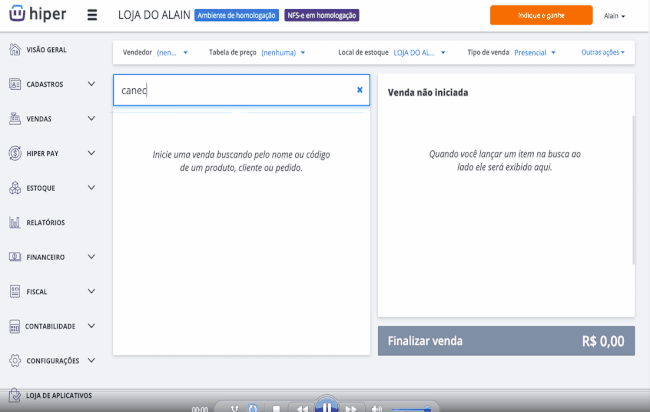Click the R$ 0,00 total amount
The height and width of the screenshot is (412, 650).
tap(603, 341)
